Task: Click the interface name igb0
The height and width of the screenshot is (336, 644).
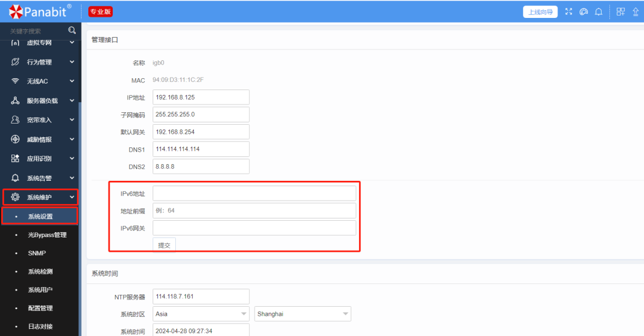Action: tap(158, 63)
